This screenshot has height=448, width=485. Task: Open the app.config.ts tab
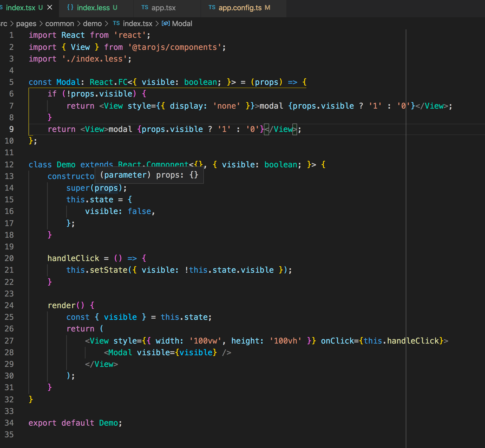240,8
